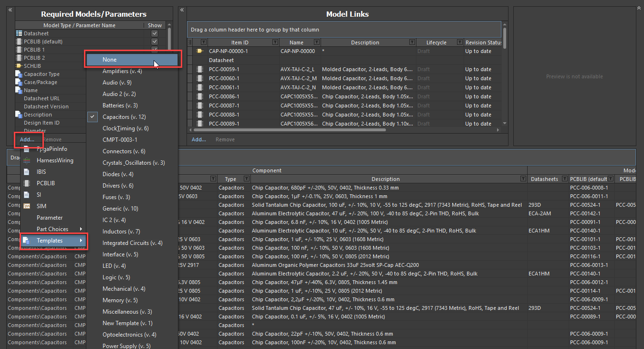
Task: Toggle Show checkbox for PCBLIB (default)
Action: point(155,42)
